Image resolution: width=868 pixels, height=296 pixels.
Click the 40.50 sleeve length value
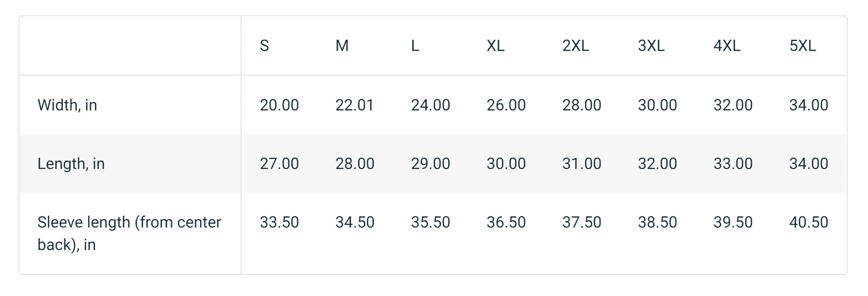coord(809,222)
